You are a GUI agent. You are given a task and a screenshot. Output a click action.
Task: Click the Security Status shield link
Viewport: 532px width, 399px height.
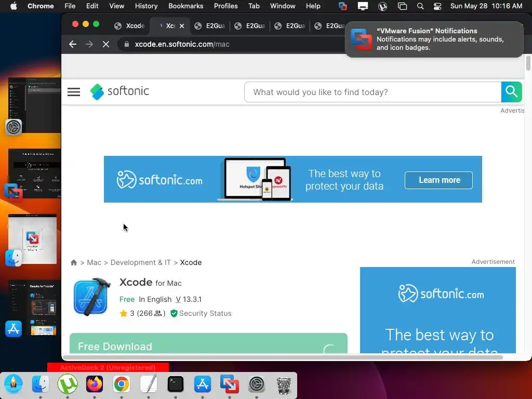[x=201, y=313]
